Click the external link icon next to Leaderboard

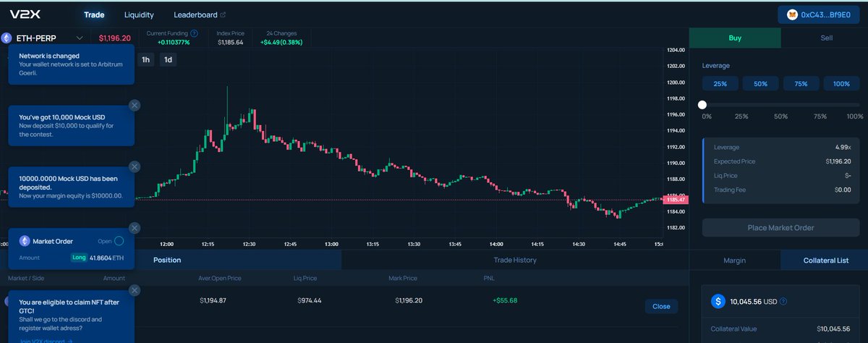(223, 14)
